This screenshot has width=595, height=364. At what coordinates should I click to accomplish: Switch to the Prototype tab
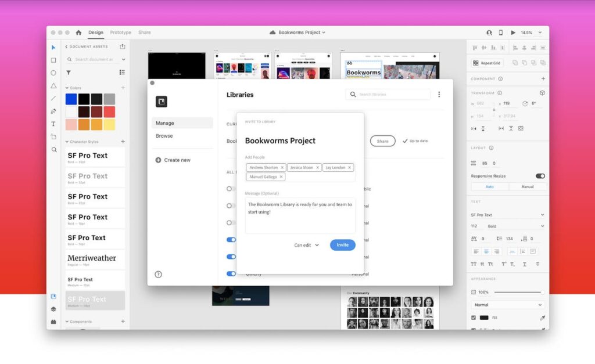121,33
